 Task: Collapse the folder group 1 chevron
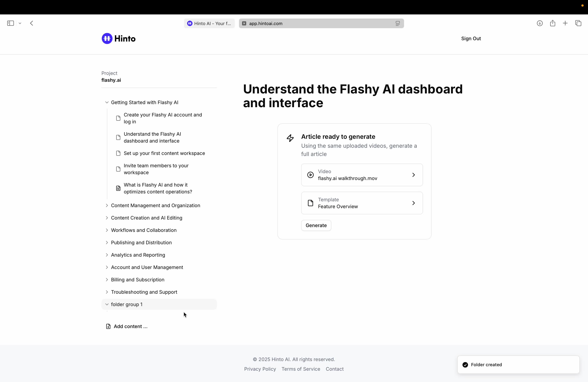[107, 304]
